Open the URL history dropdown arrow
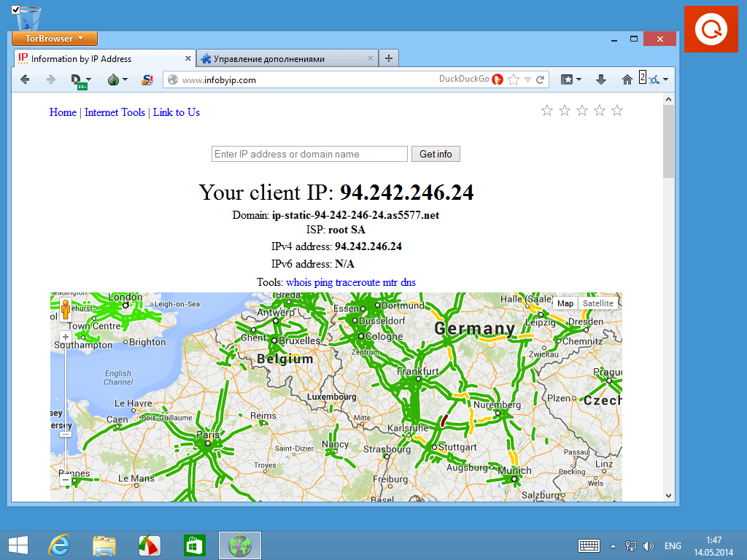 pyautogui.click(x=527, y=79)
